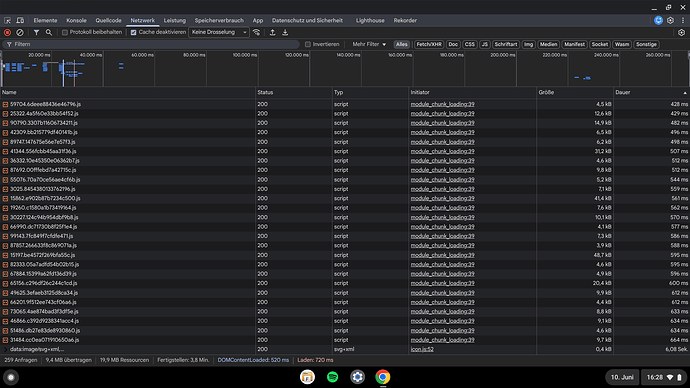Click the blue AI assistance icon
The width and height of the screenshot is (690, 388).
(x=658, y=21)
